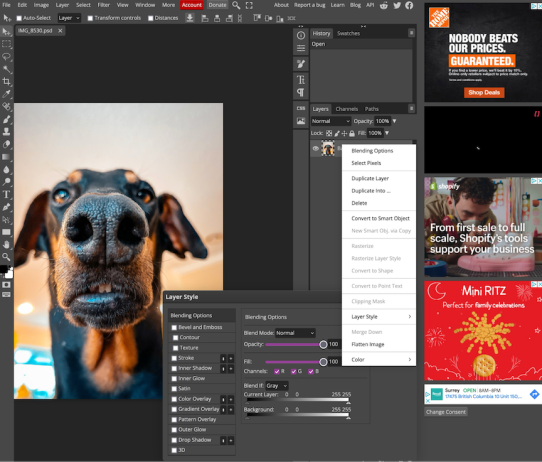This screenshot has width=542, height=462.
Task: Check the Stroke layer style
Action: 175,358
